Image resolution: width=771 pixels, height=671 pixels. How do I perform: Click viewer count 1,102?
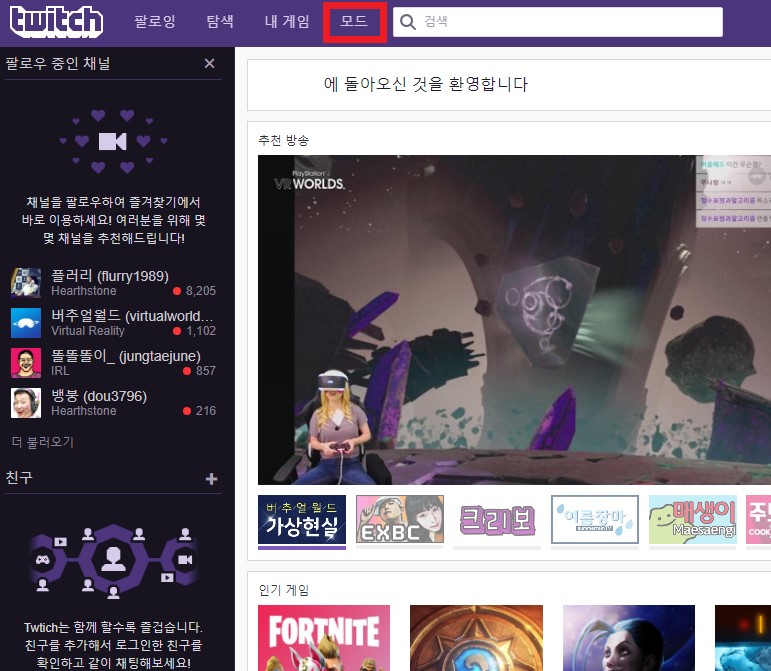201,331
